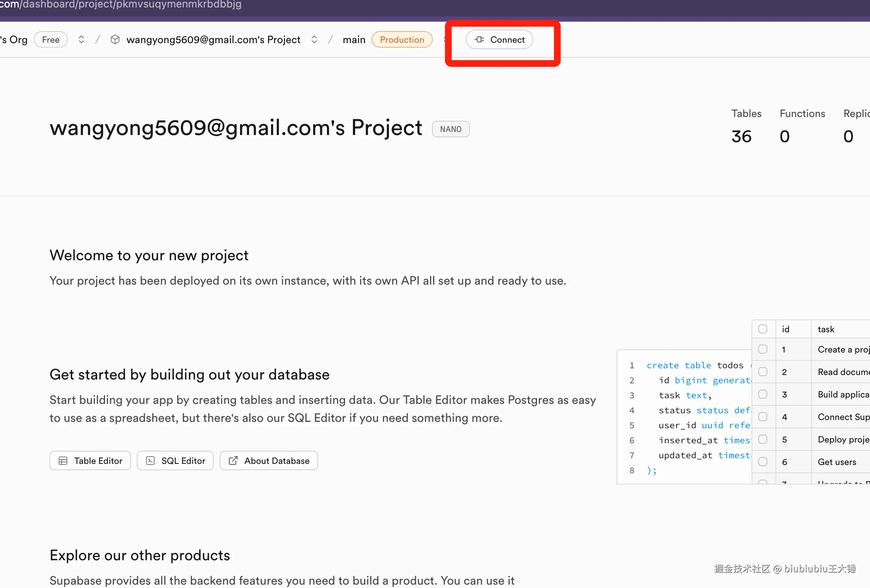Toggle the header select-all checkbox beside id
This screenshot has height=588, width=870.
[x=763, y=329]
